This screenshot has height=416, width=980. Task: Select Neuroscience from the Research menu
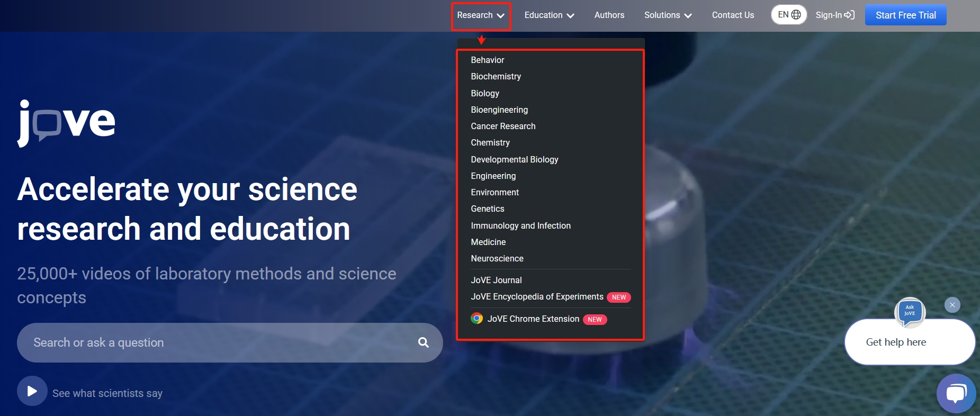pyautogui.click(x=497, y=258)
